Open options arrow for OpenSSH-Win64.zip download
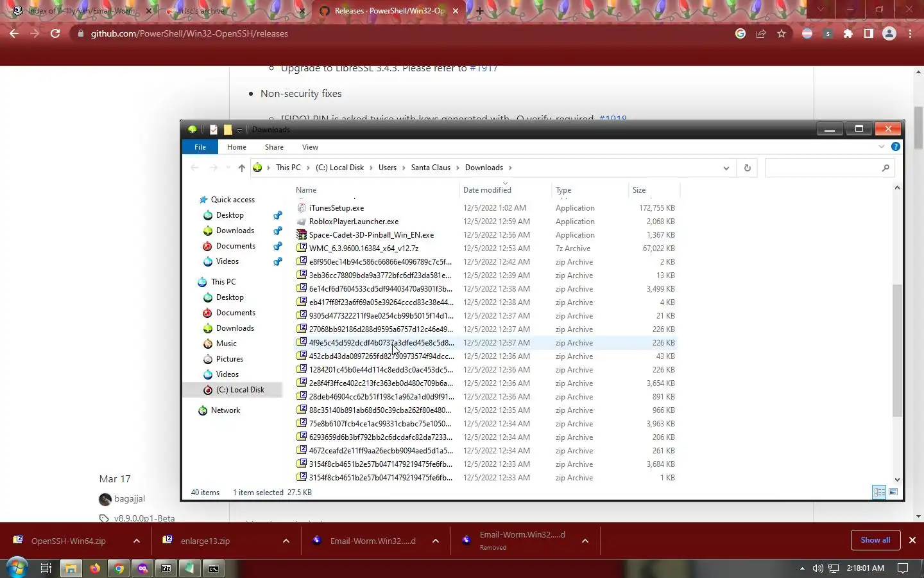This screenshot has height=578, width=924. tap(137, 541)
